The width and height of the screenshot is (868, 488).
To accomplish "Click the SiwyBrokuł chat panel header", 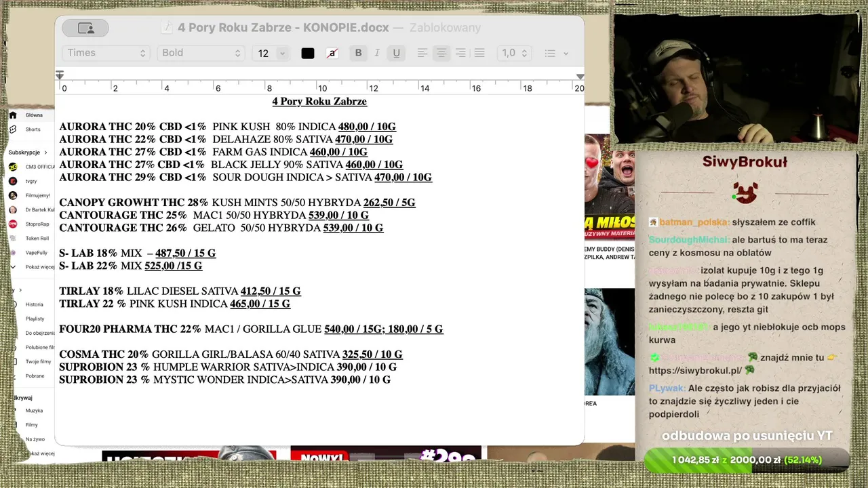I will tap(745, 162).
